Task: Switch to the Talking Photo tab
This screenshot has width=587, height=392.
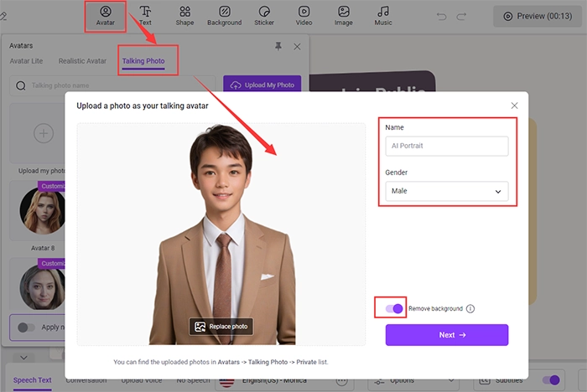Action: (x=143, y=61)
